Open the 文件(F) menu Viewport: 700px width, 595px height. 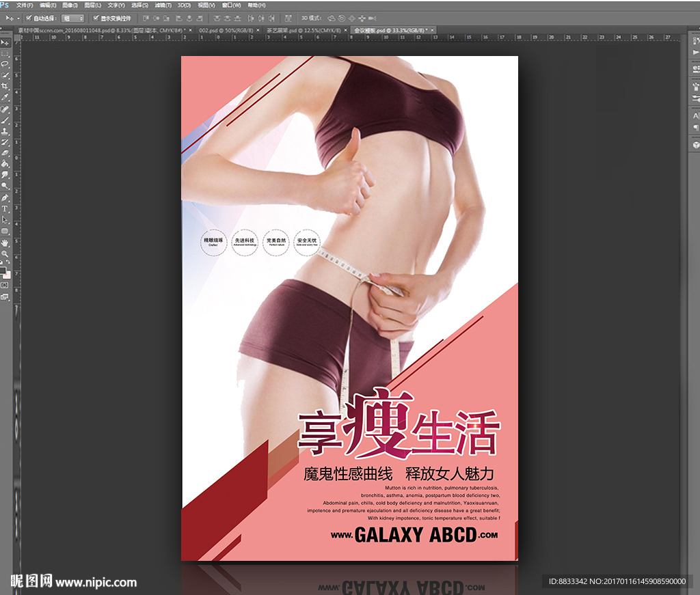[25, 5]
